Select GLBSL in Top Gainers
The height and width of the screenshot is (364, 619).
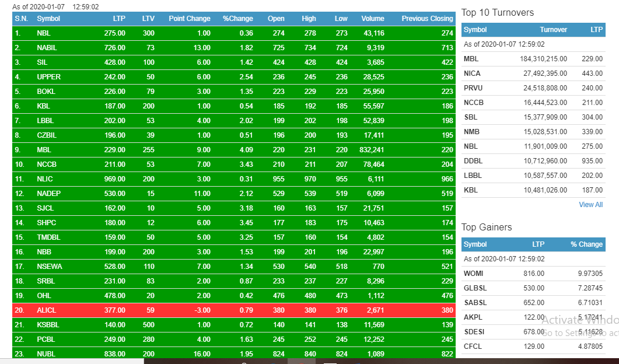click(475, 288)
